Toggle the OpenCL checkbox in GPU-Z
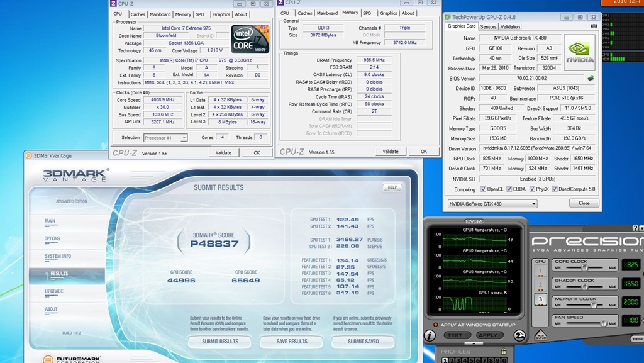This screenshot has height=363, width=644. (484, 189)
